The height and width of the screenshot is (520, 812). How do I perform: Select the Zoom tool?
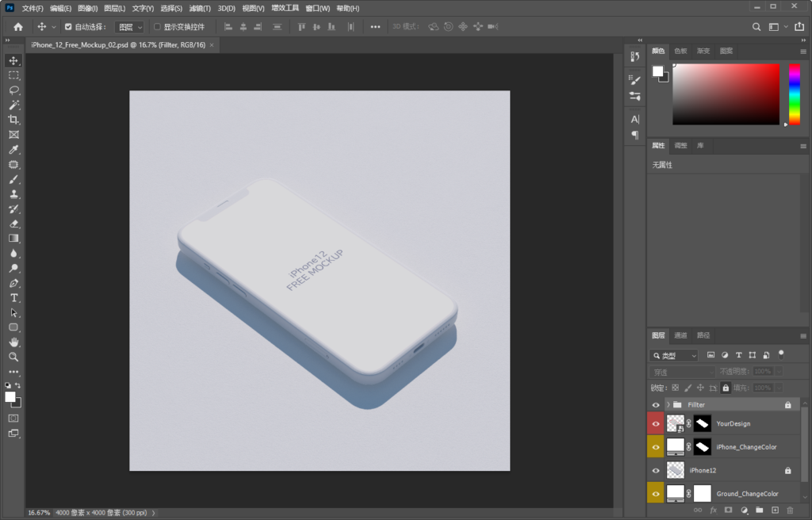pos(13,357)
